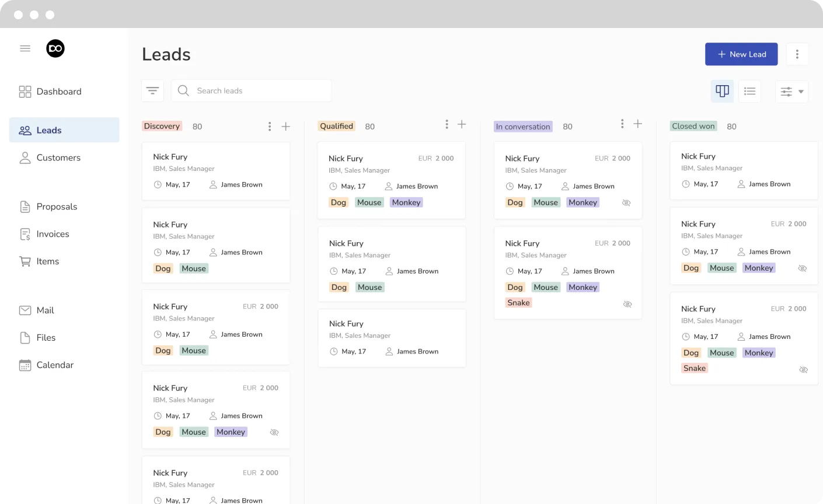Toggle visibility on the hidden Discovery card
This screenshot has width=823, height=504.
point(274,432)
